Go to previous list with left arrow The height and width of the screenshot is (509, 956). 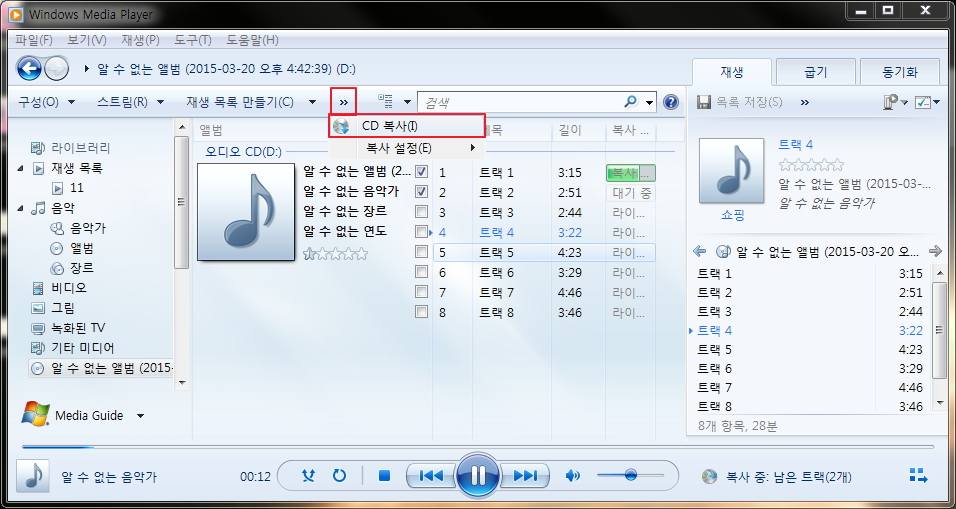coord(700,251)
